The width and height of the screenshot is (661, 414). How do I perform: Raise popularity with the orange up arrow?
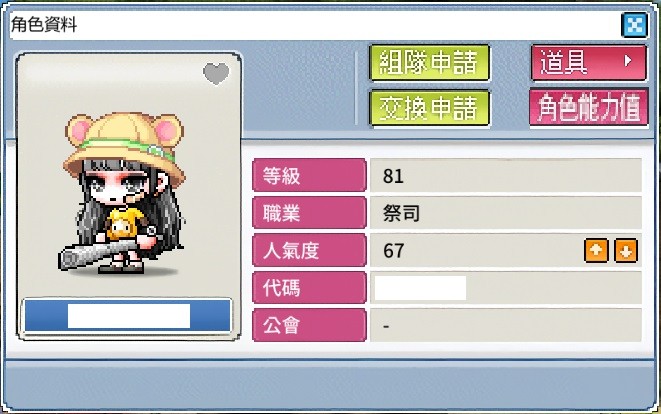(x=596, y=250)
